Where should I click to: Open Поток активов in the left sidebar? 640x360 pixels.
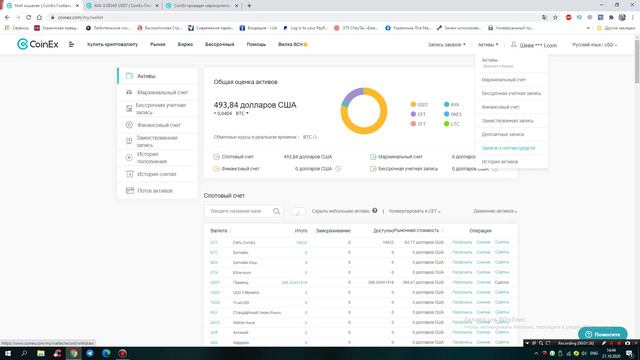(x=157, y=191)
